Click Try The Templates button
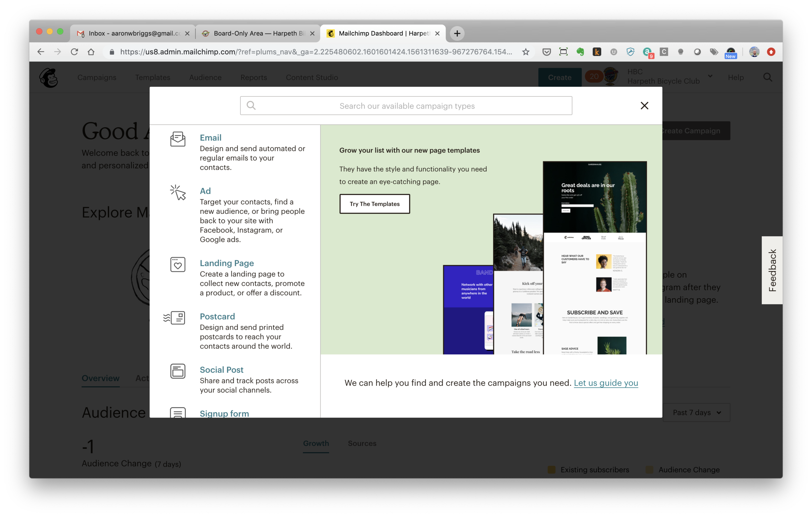812x517 pixels. [x=374, y=203]
